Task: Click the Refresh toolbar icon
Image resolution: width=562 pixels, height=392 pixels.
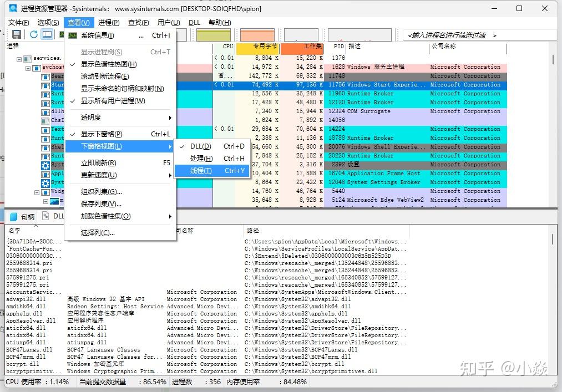Action: pyautogui.click(x=33, y=33)
